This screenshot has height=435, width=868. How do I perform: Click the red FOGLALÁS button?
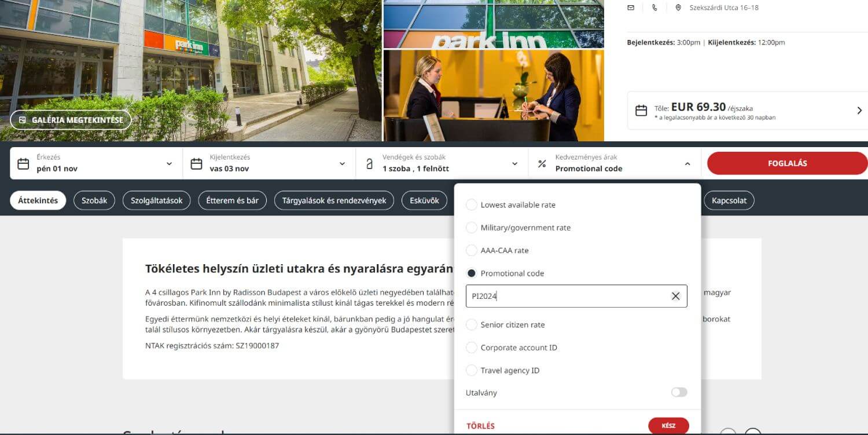[787, 163]
